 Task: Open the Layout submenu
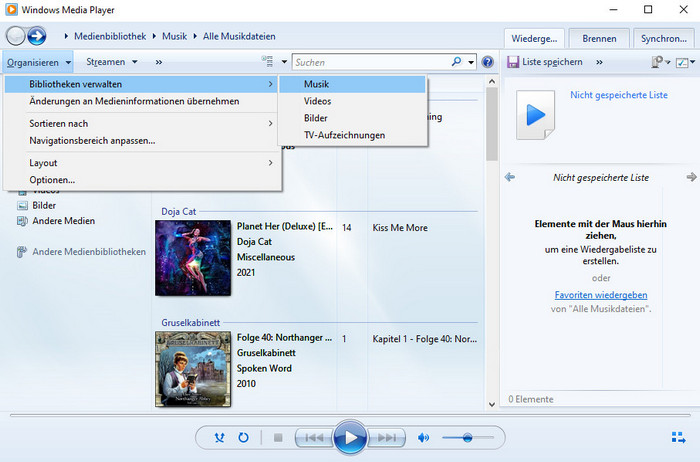pyautogui.click(x=142, y=162)
